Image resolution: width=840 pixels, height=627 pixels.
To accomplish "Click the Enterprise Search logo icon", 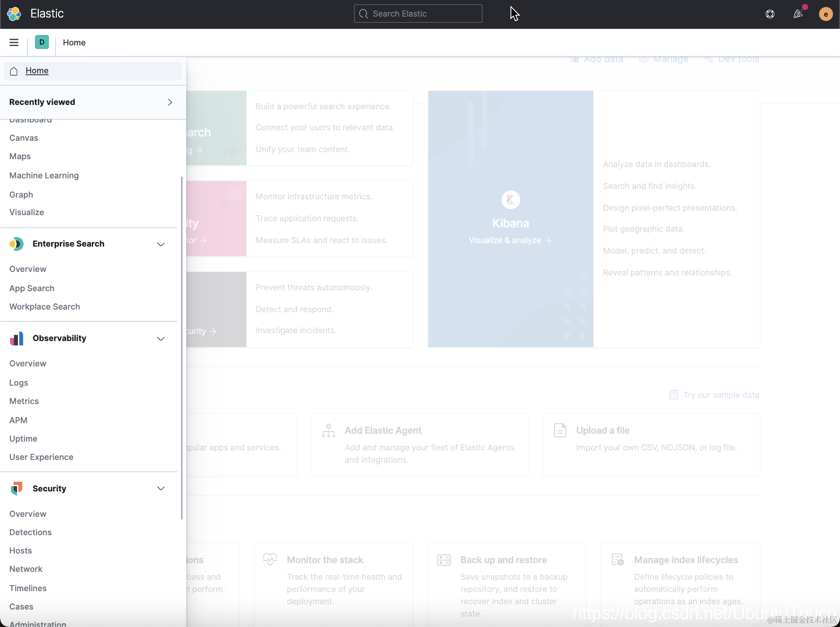I will tap(17, 244).
